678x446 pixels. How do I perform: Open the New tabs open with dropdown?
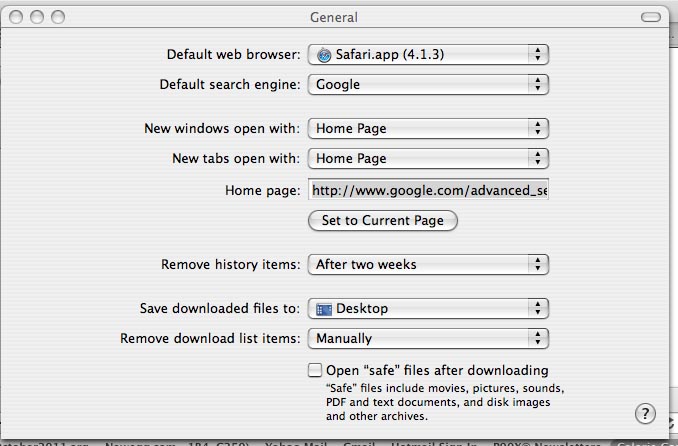428,158
